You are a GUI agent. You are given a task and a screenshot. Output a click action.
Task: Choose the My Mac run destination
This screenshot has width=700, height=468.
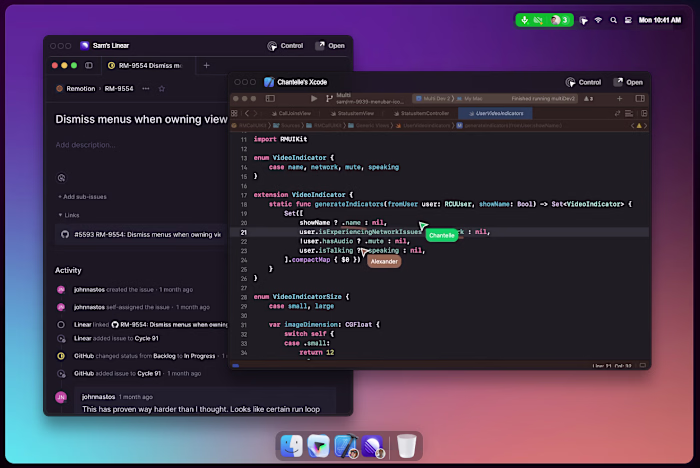tap(470, 99)
